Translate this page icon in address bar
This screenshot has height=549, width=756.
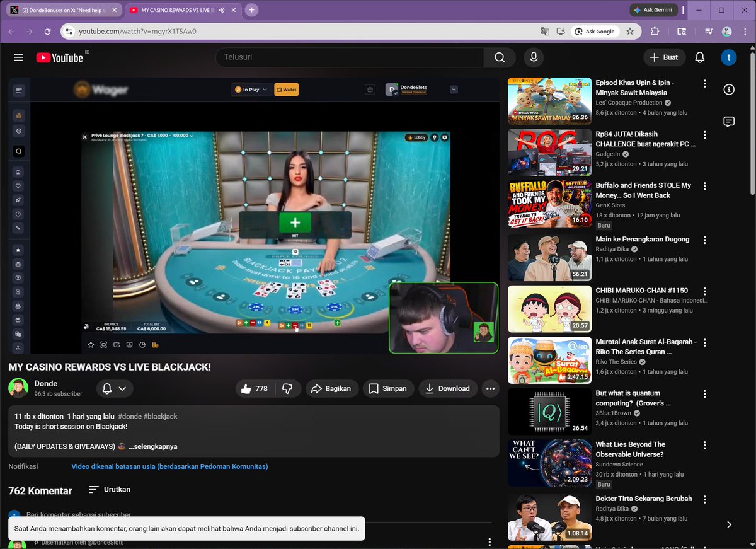(x=544, y=31)
